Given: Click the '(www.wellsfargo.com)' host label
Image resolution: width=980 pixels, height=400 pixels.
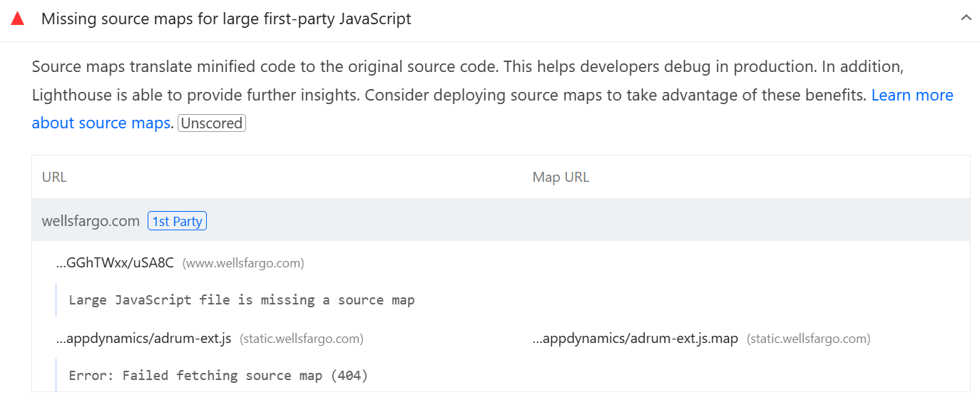Looking at the screenshot, I should pos(243,263).
